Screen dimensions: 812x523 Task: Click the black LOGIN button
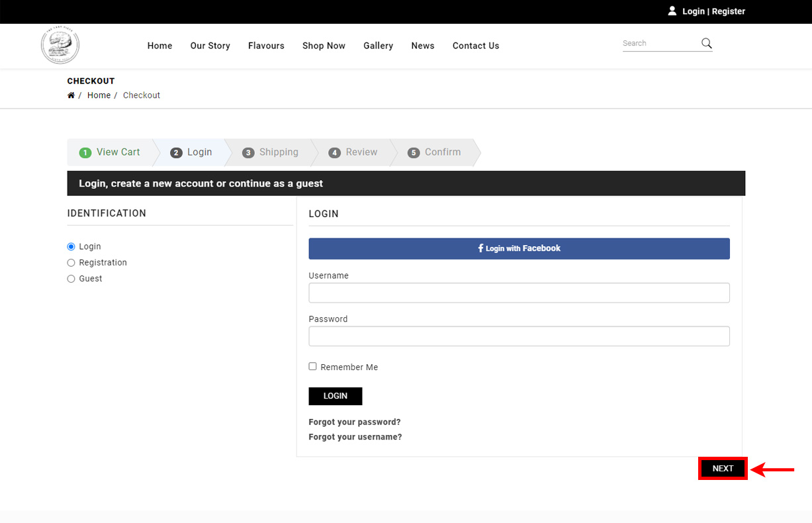tap(336, 396)
